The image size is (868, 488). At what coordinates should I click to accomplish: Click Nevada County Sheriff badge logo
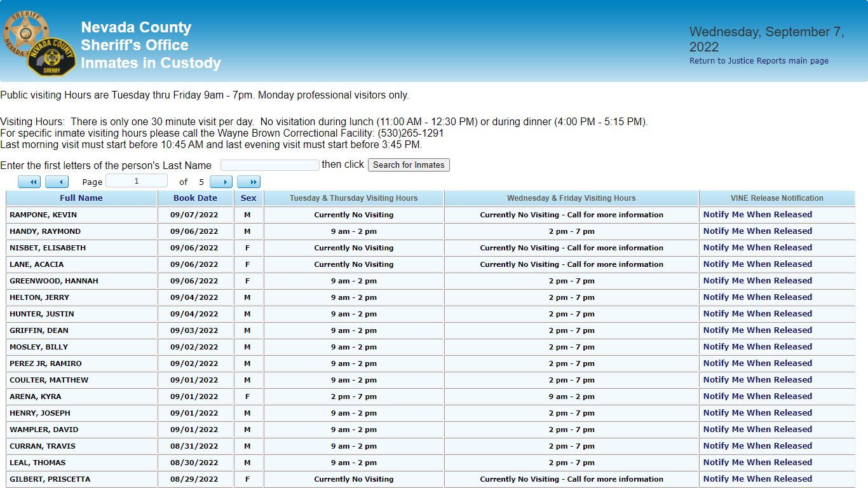click(x=40, y=43)
